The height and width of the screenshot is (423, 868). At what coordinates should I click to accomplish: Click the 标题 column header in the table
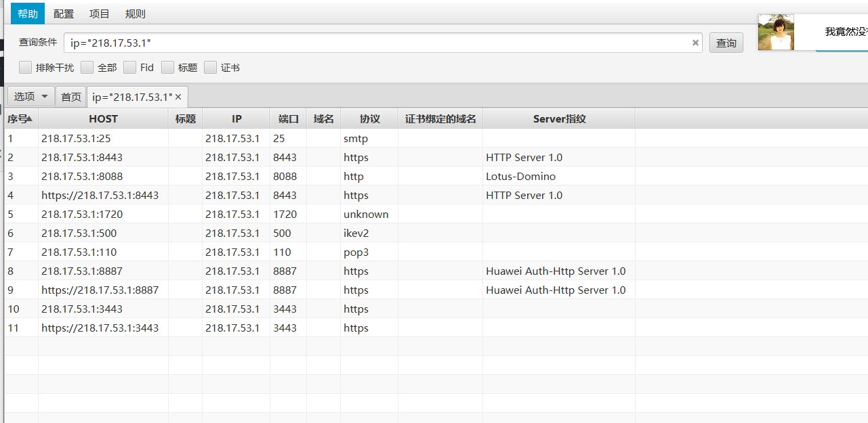186,119
